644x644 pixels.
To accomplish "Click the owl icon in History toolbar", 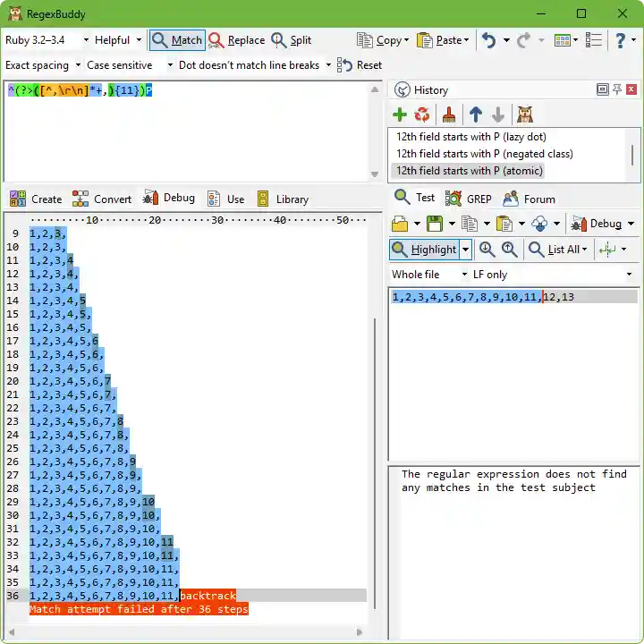I will (525, 114).
